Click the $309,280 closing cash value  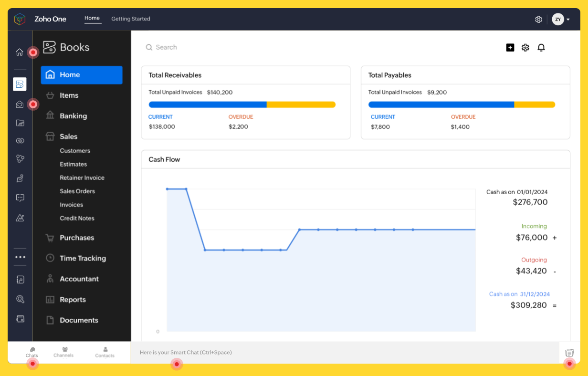pos(529,305)
